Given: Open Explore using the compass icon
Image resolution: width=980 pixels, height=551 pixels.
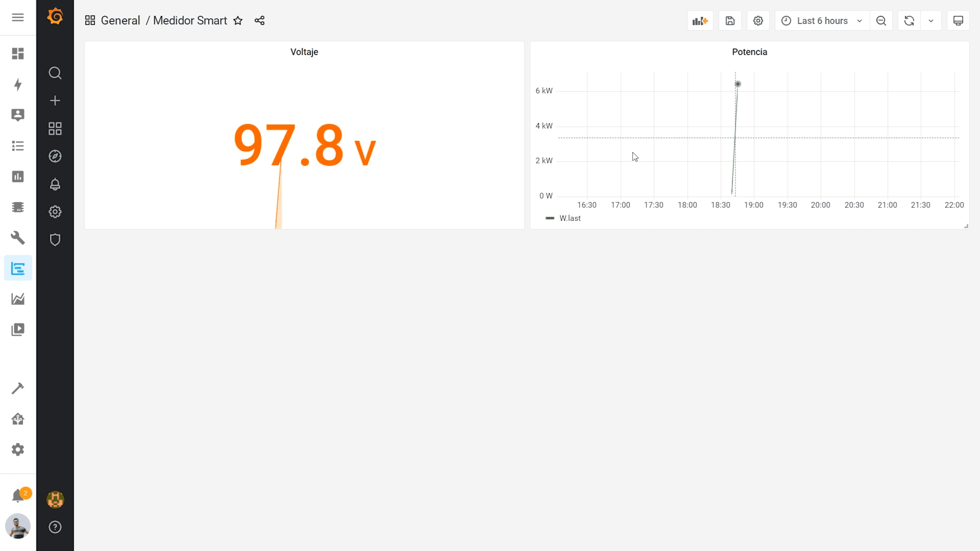Looking at the screenshot, I should (55, 156).
